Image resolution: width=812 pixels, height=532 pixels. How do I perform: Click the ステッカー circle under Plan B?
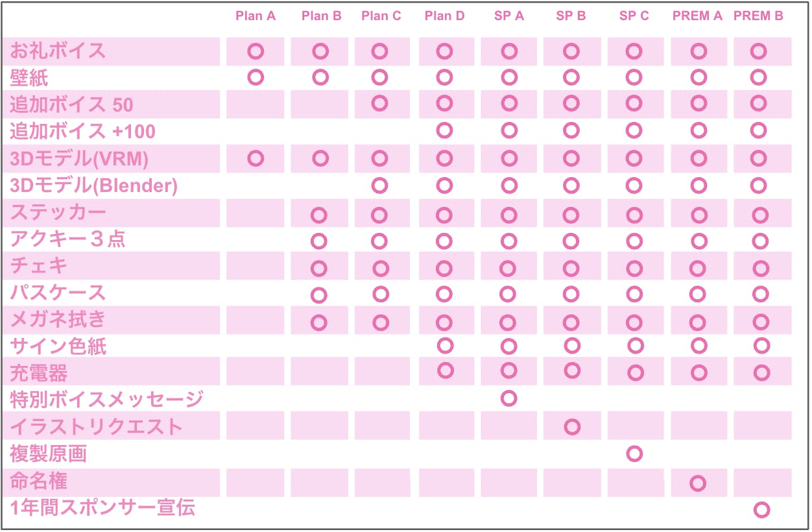tap(318, 214)
